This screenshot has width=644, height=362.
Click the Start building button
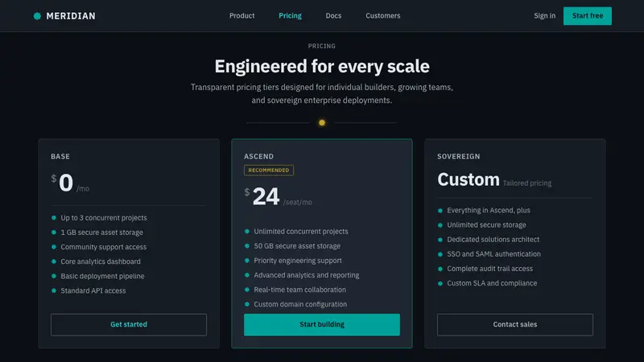[x=321, y=325]
